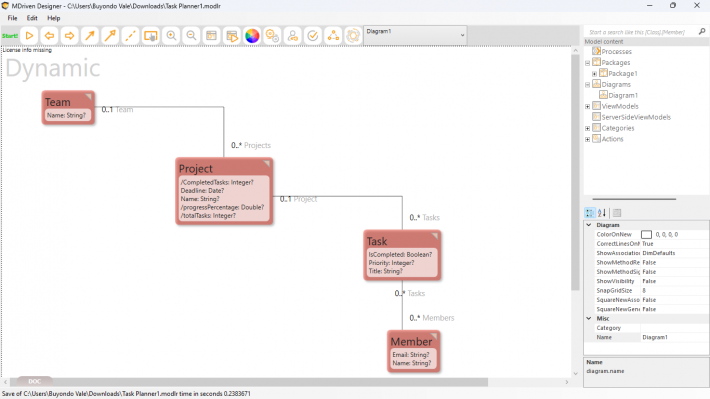Click the Member corner fold icon
710x399 pixels.
click(433, 336)
